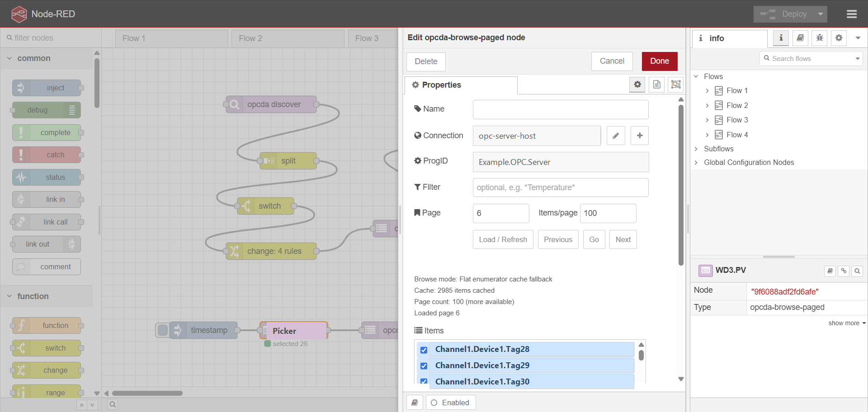
Task: Click the Go button
Action: coord(594,239)
